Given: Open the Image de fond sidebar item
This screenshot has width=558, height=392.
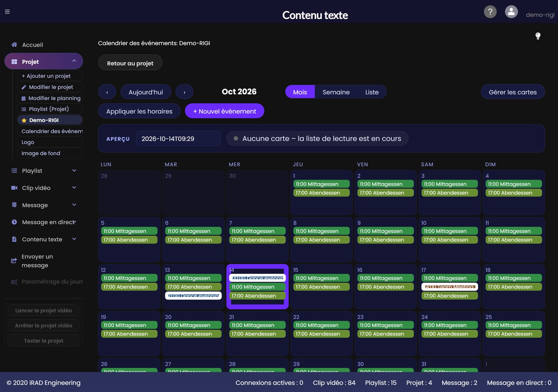Looking at the screenshot, I should (50, 153).
